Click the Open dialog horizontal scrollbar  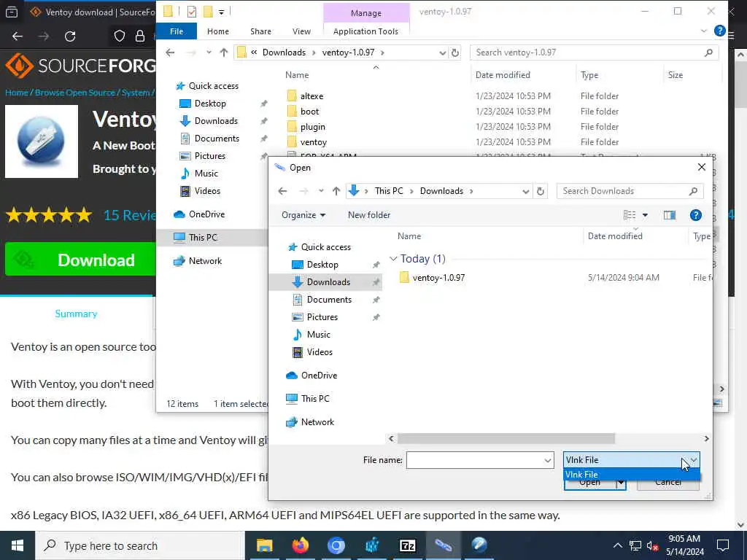click(506, 438)
